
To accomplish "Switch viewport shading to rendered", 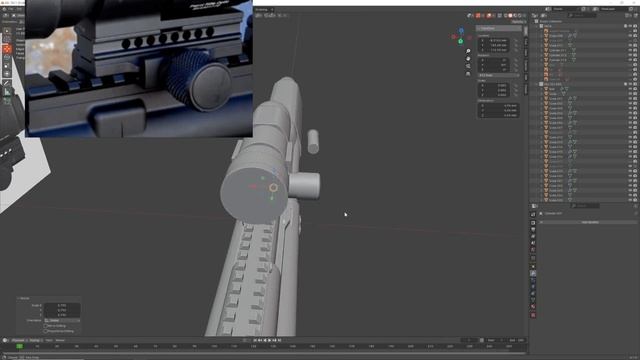I will coord(520,16).
